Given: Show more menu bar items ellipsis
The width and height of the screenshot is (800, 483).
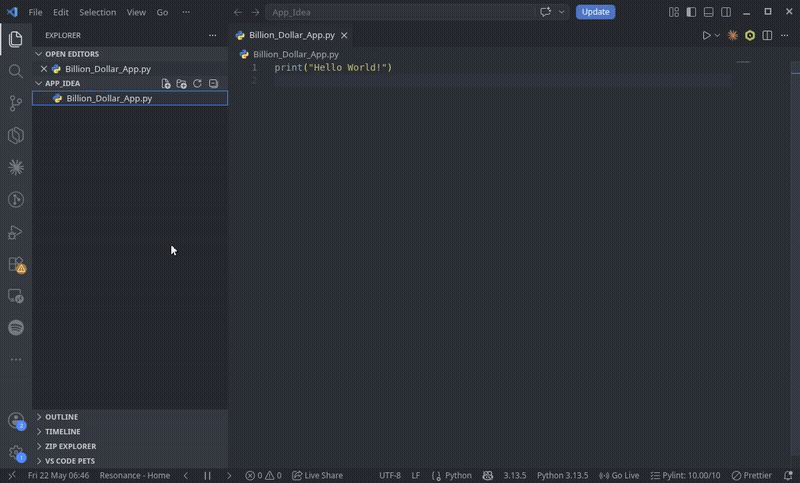Looking at the screenshot, I should point(186,12).
